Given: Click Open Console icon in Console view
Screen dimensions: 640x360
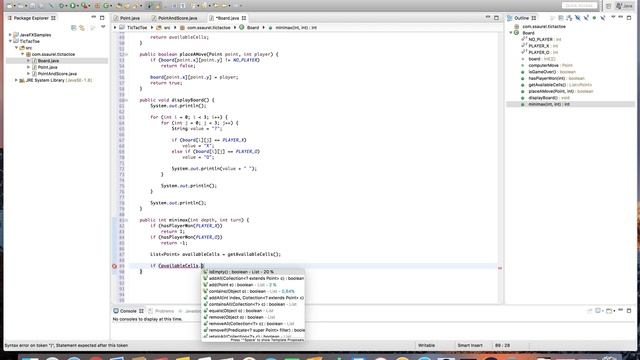Looking at the screenshot, I should point(609,311).
